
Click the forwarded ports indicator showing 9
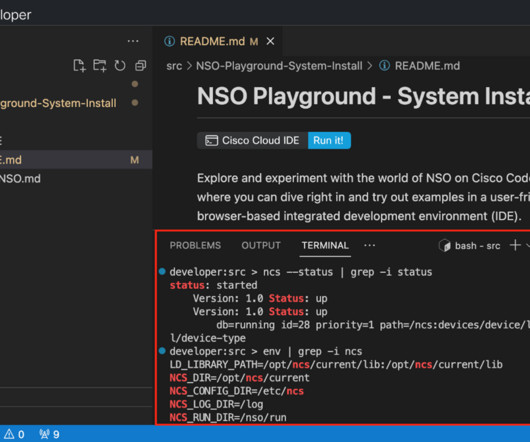click(49, 434)
